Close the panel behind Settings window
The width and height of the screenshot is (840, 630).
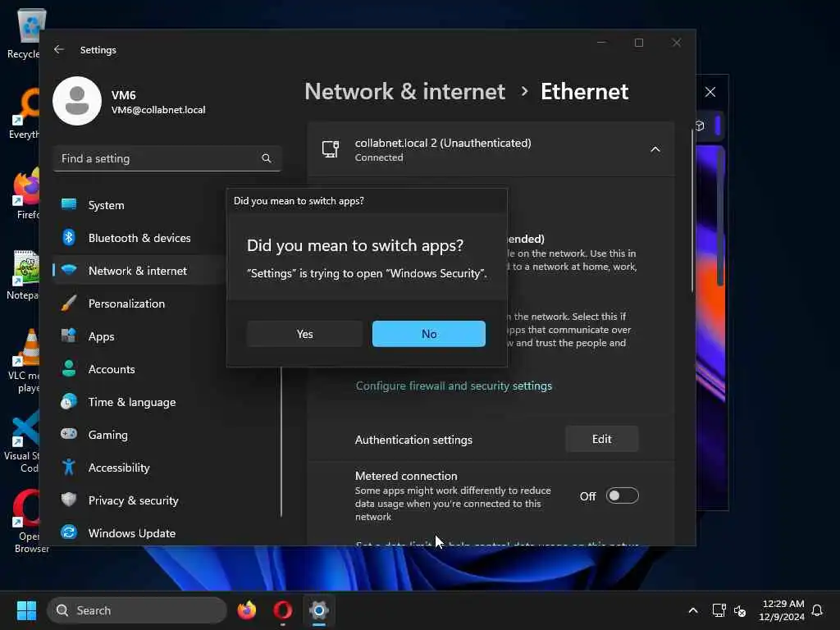click(710, 92)
